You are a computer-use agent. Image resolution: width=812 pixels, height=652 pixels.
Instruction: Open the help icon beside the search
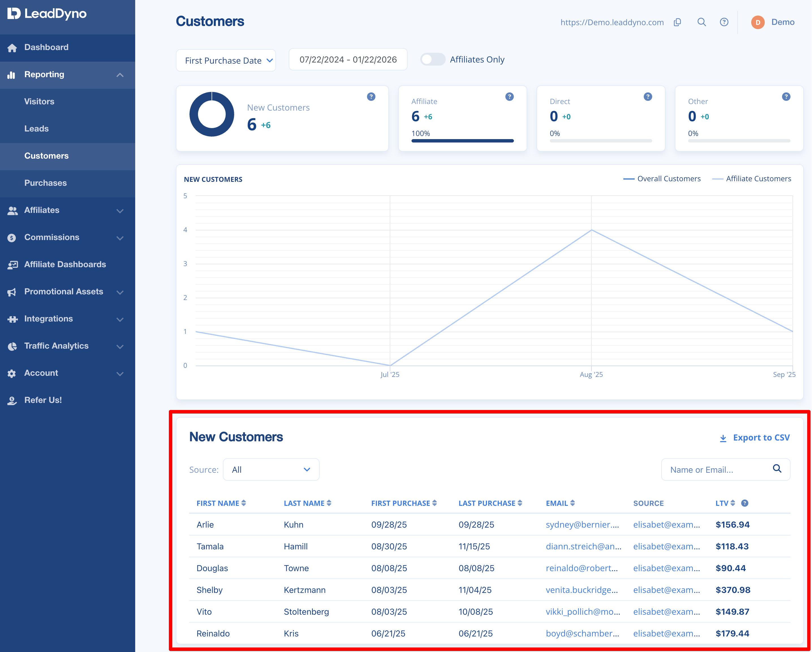tap(724, 22)
